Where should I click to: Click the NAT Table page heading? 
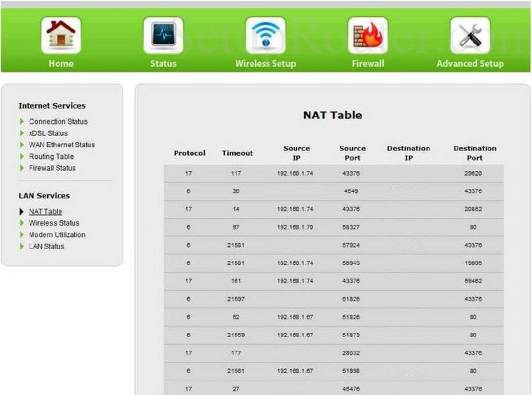[333, 115]
